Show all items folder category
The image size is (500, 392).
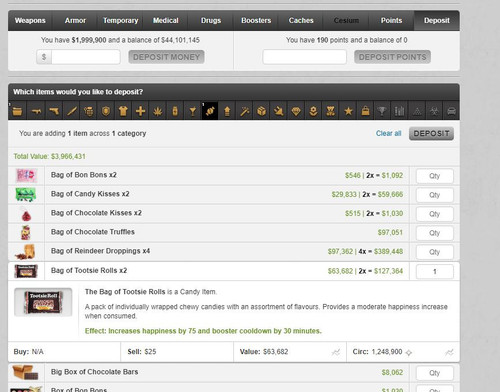coord(17,111)
